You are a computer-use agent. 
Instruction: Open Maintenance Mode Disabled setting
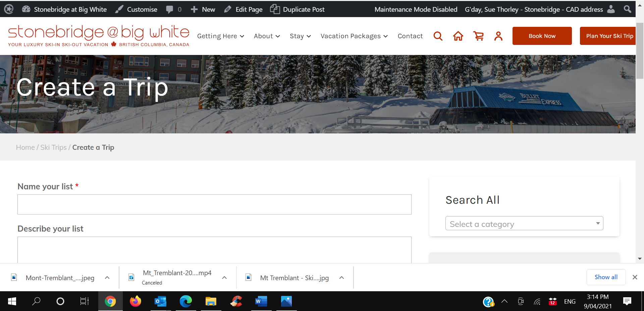tap(416, 9)
